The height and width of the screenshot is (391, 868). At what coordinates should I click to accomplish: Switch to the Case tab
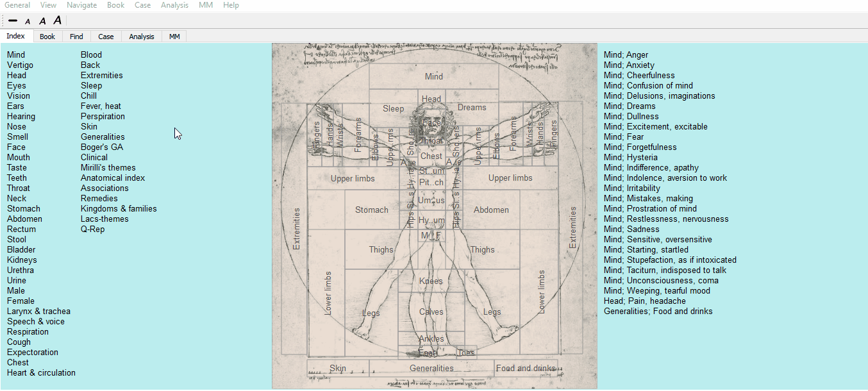[x=106, y=37]
